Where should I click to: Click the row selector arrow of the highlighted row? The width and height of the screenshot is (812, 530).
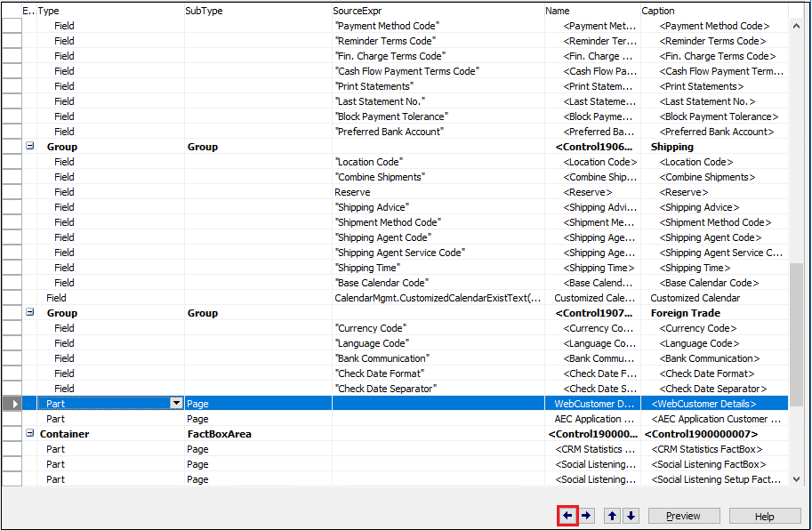14,403
